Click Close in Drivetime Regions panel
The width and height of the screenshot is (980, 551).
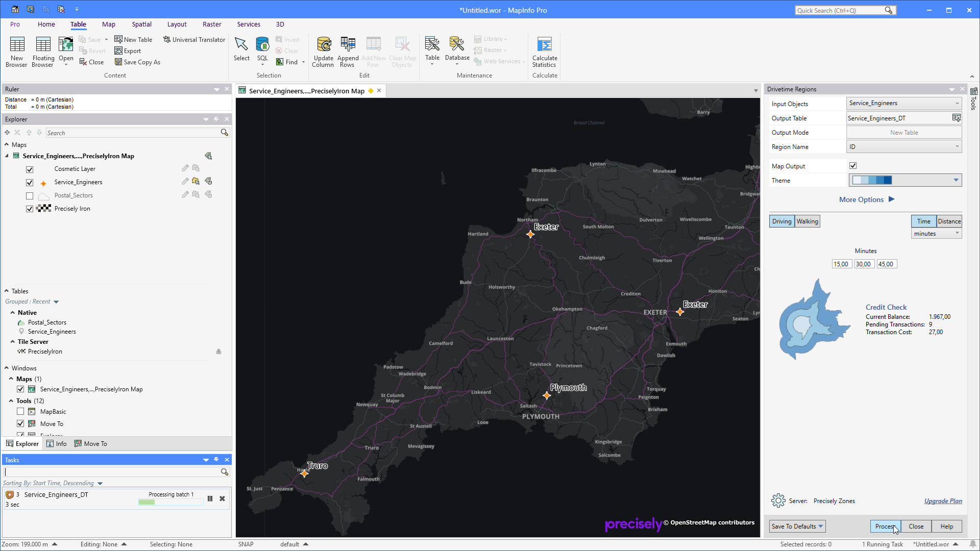[x=916, y=526]
